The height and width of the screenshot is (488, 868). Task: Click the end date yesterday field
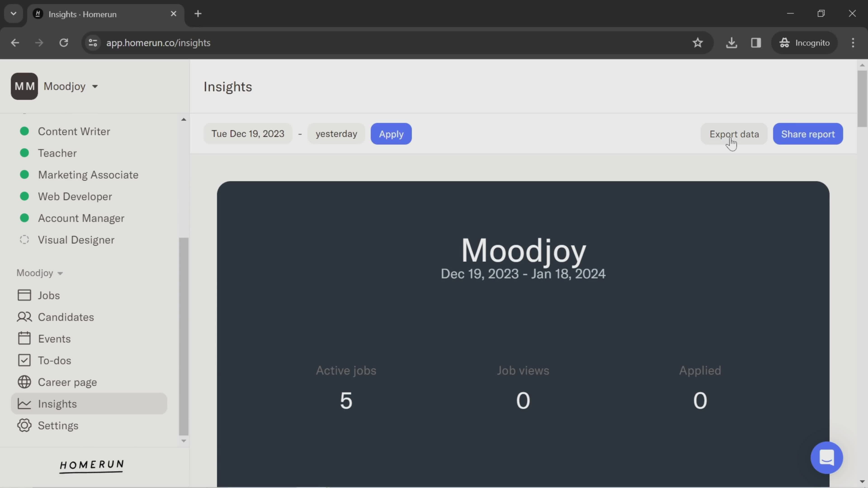coord(336,134)
